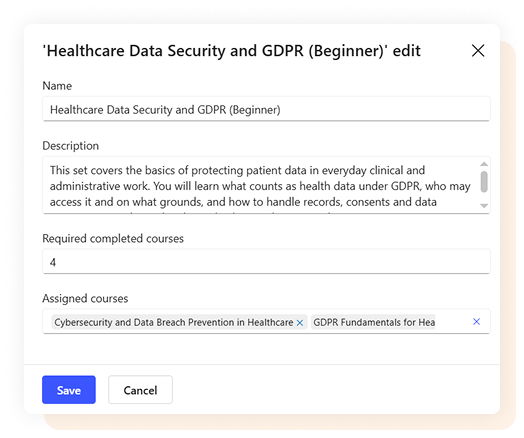Clear all assigned courses with the X icon
The width and height of the screenshot is (524, 438).
click(x=477, y=321)
